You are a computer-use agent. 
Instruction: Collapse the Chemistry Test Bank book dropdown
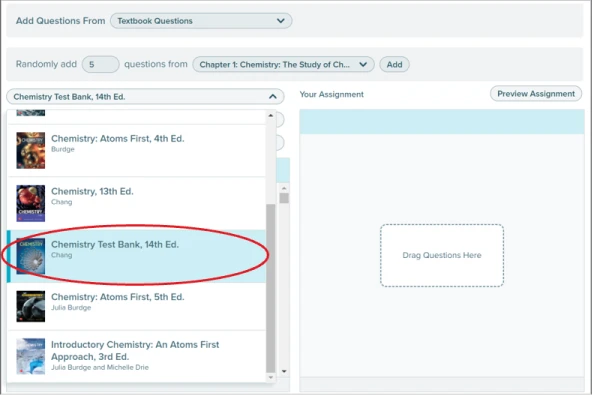pos(145,96)
